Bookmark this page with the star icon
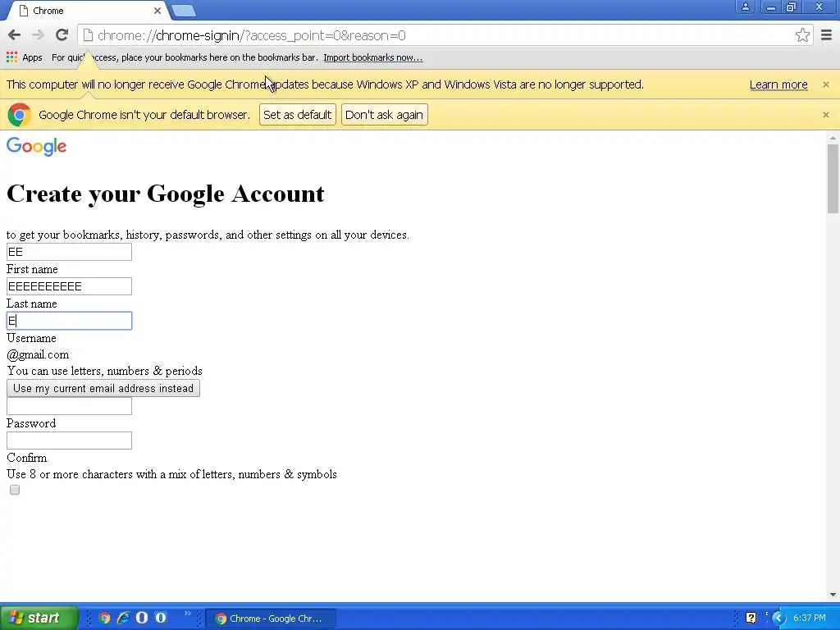Viewport: 840px width, 630px height. pyautogui.click(x=802, y=35)
